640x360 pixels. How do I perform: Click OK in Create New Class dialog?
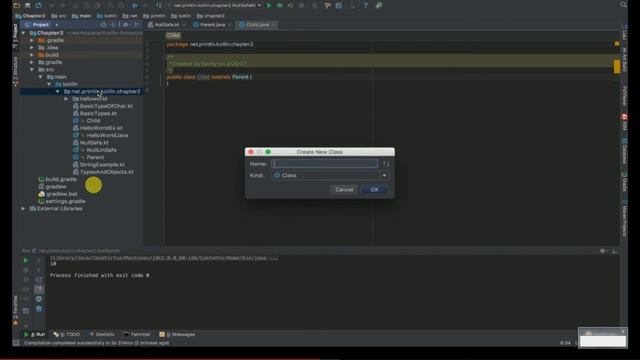point(374,189)
